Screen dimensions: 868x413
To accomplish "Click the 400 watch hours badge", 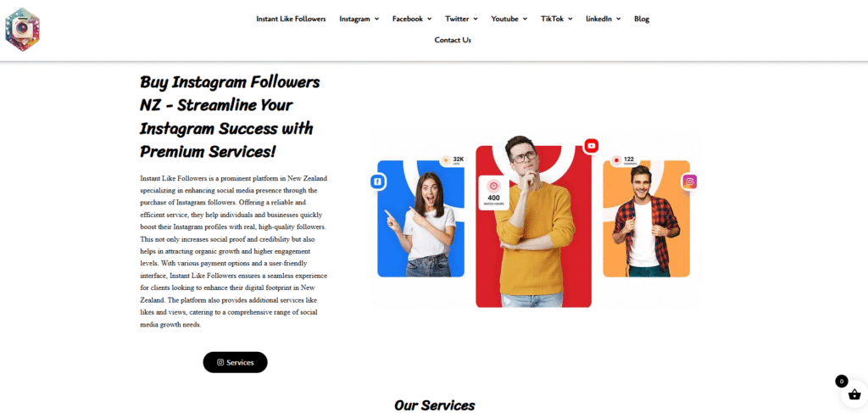I will tap(494, 193).
